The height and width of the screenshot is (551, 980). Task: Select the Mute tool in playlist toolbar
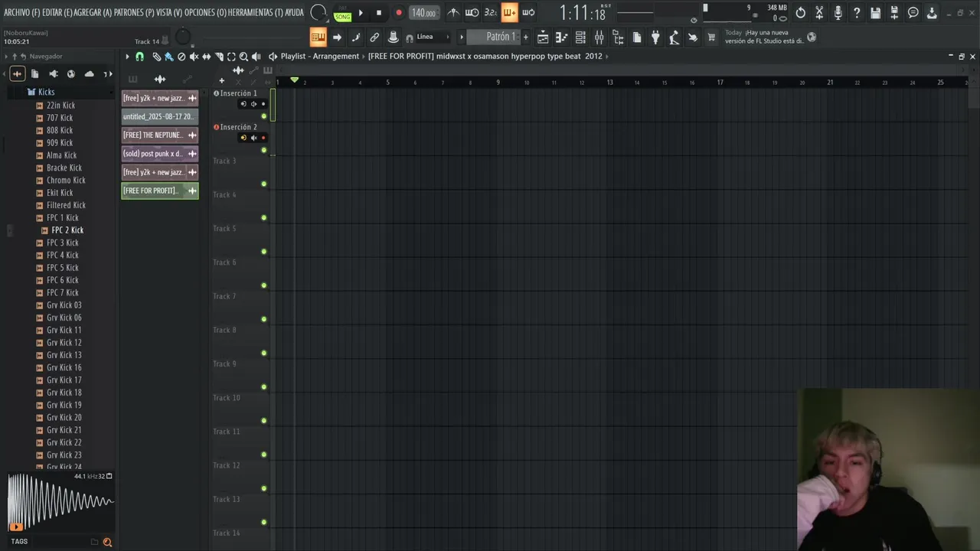[194, 57]
